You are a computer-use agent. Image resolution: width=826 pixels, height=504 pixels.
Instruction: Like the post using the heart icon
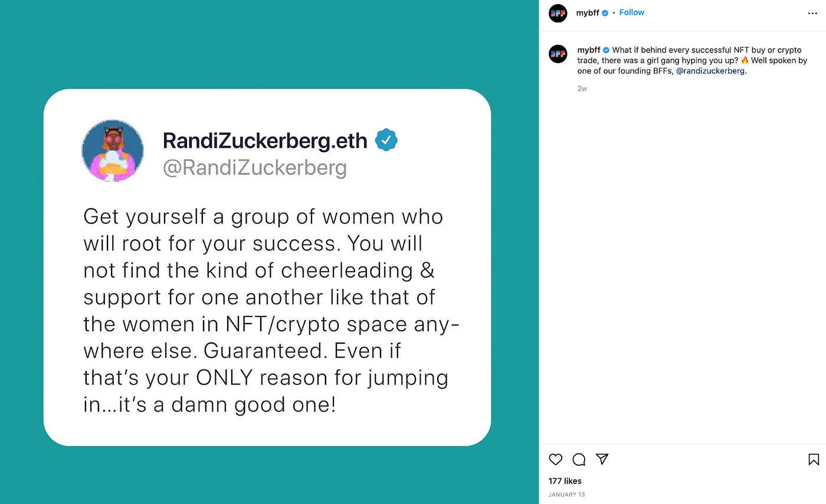[555, 459]
